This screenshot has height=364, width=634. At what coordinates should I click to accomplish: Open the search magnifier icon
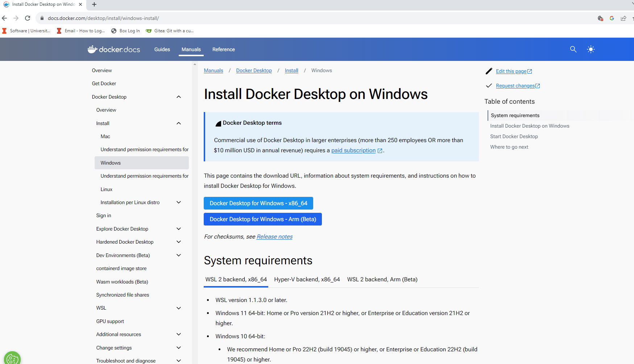(573, 49)
